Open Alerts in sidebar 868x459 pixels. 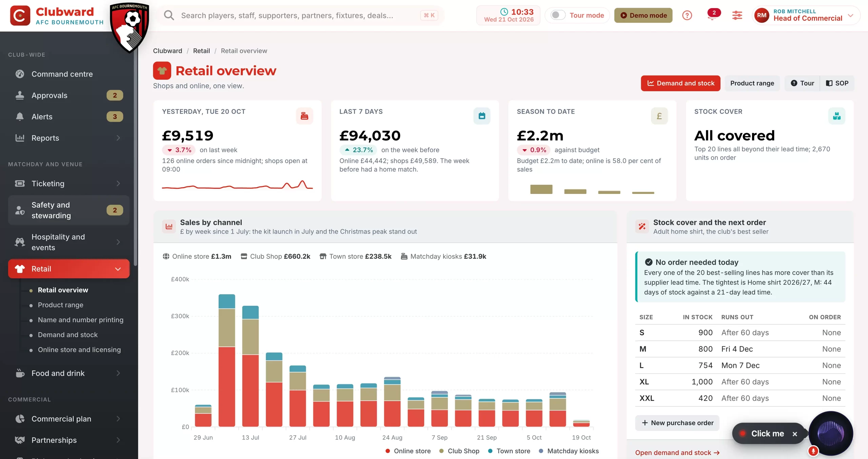pos(69,117)
